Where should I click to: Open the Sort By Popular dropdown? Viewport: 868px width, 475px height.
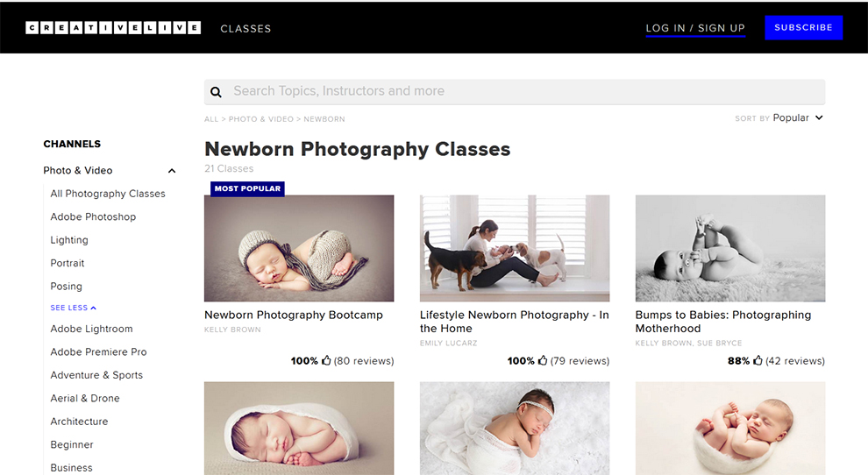(797, 118)
